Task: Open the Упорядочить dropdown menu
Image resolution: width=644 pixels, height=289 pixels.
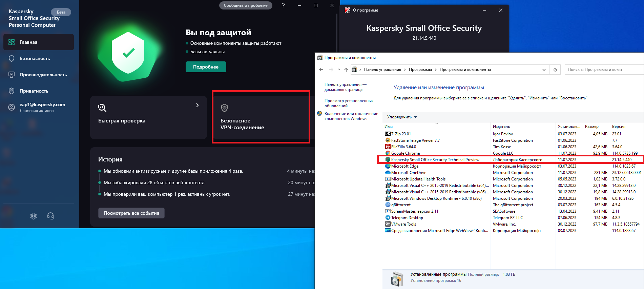Action: (402, 117)
